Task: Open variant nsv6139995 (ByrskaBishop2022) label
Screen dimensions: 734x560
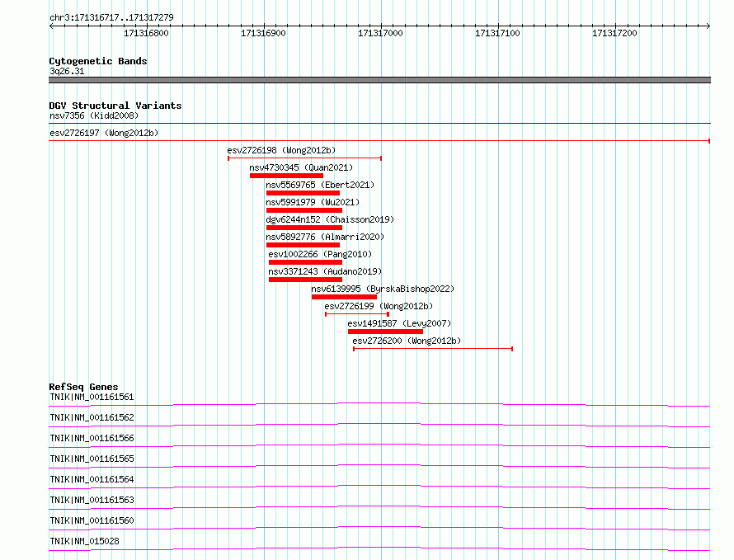Action: [x=383, y=289]
